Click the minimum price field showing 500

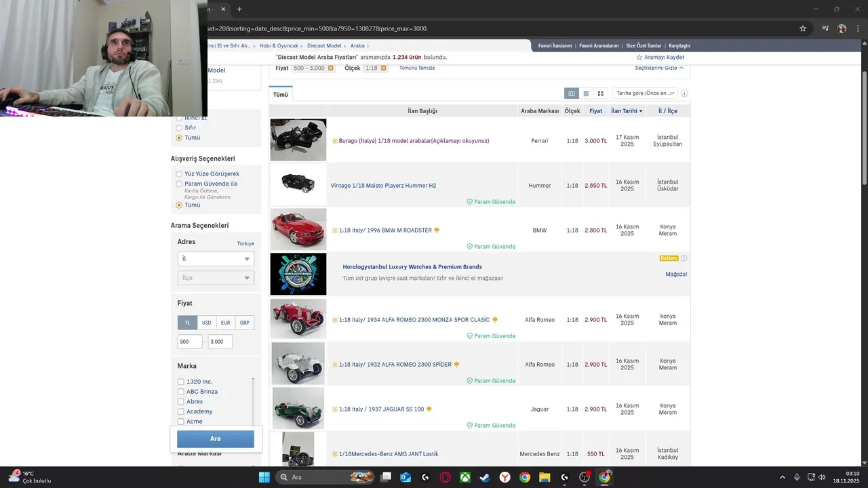(x=190, y=342)
